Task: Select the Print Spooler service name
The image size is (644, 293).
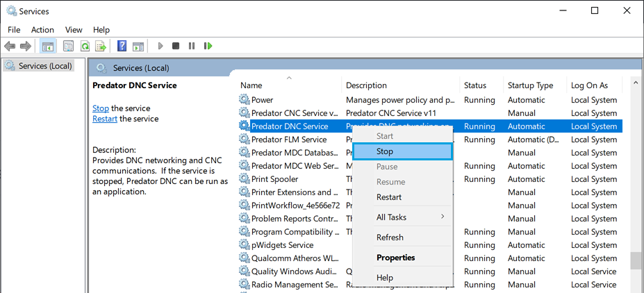Action: (275, 179)
